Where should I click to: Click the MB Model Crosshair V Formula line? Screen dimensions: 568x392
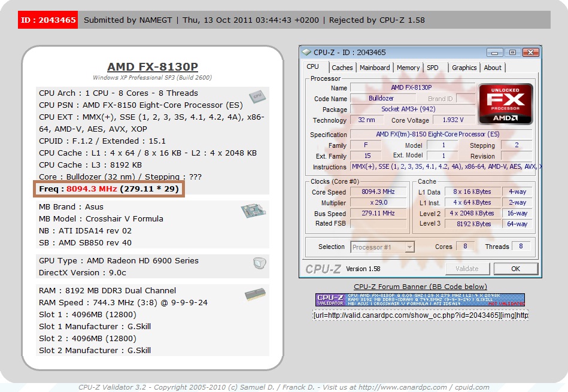[x=101, y=219]
